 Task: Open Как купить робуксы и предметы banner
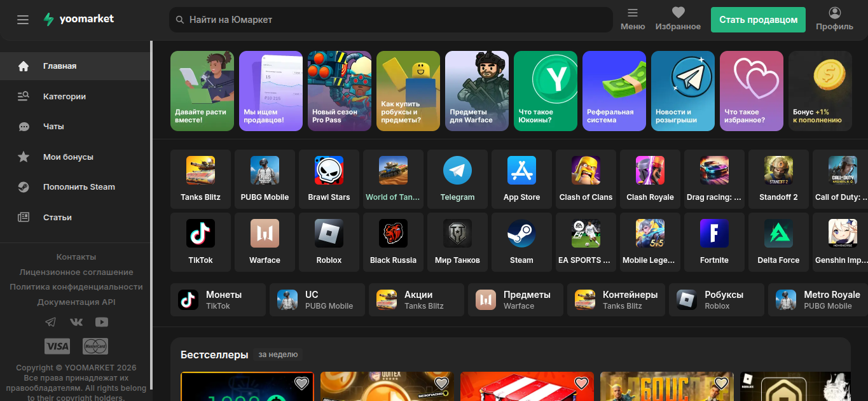(408, 91)
